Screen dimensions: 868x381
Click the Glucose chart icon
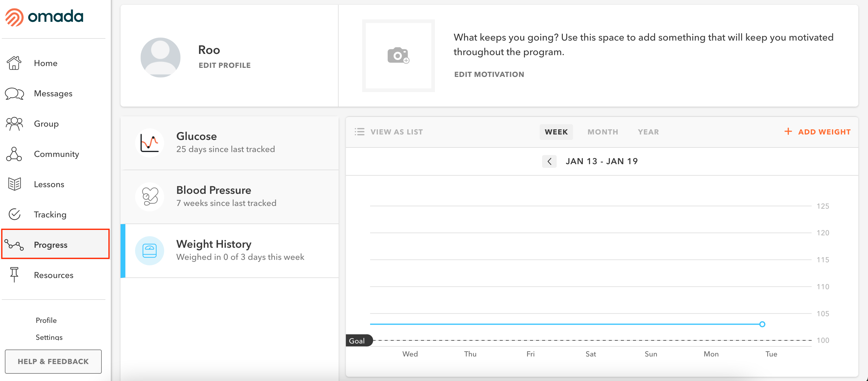click(149, 143)
